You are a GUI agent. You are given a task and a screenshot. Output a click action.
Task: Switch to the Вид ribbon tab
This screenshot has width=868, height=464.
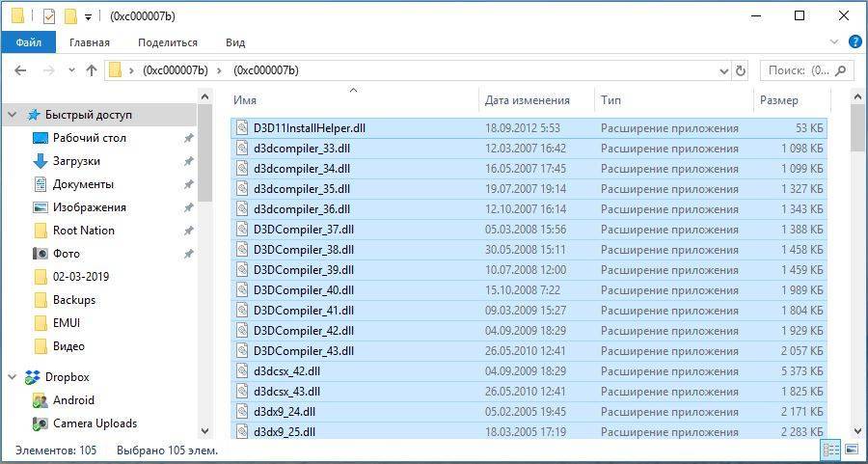pos(235,42)
